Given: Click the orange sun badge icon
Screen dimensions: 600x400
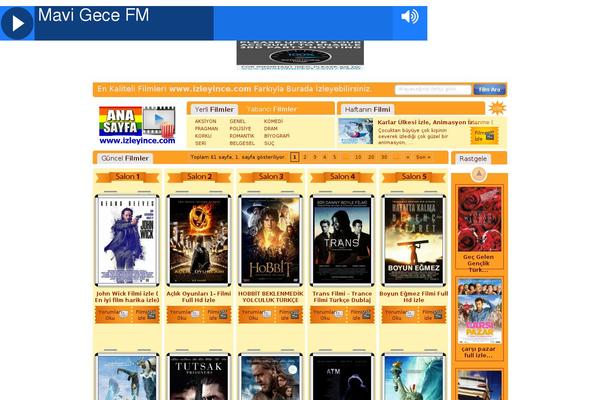Looking at the screenshot, I should [x=497, y=108].
